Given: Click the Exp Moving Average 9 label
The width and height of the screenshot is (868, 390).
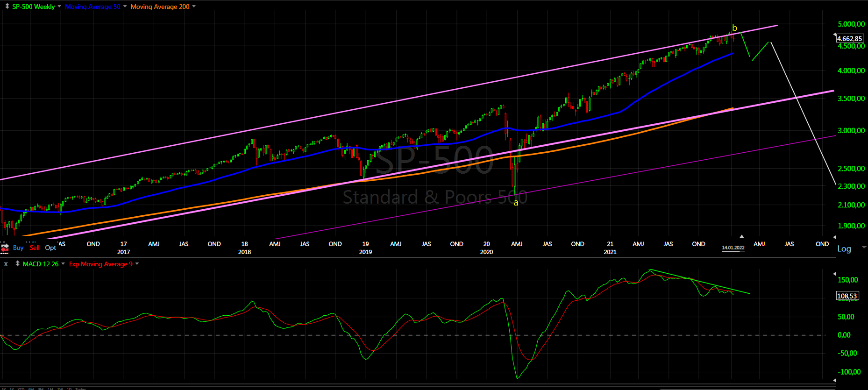Looking at the screenshot, I should tap(101, 264).
